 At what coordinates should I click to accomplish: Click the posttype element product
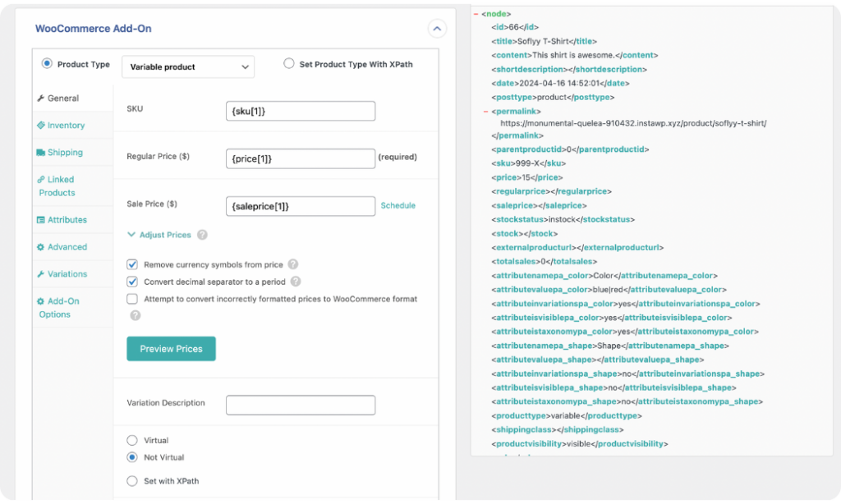(553, 97)
